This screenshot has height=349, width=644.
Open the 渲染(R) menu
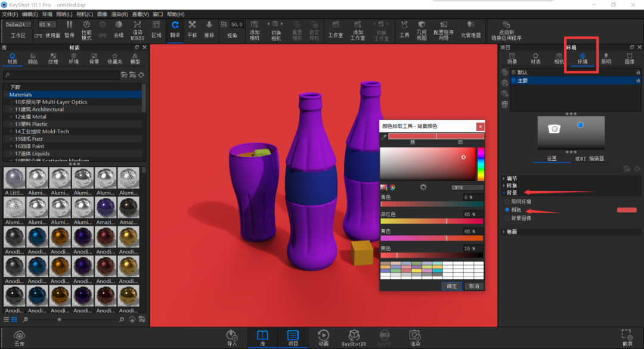119,14
